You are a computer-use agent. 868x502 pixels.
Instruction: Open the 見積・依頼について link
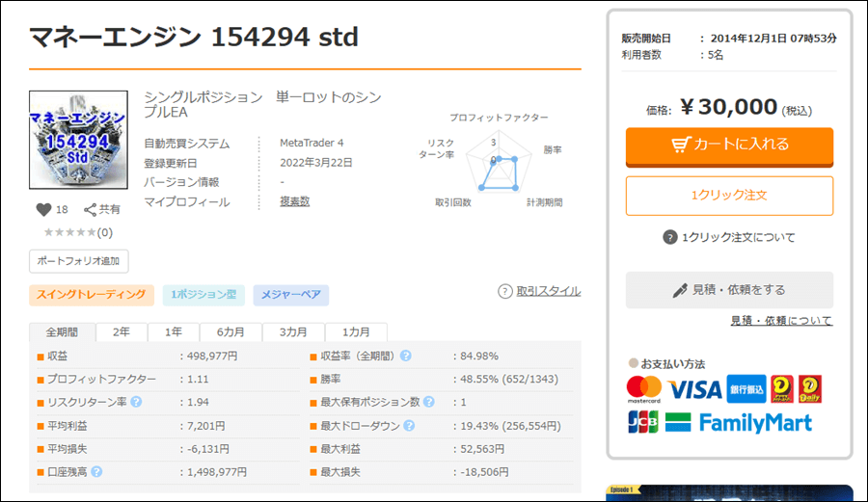click(x=781, y=321)
